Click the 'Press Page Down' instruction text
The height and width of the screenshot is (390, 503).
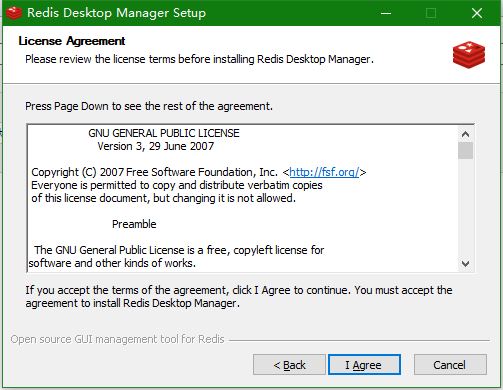(x=149, y=106)
